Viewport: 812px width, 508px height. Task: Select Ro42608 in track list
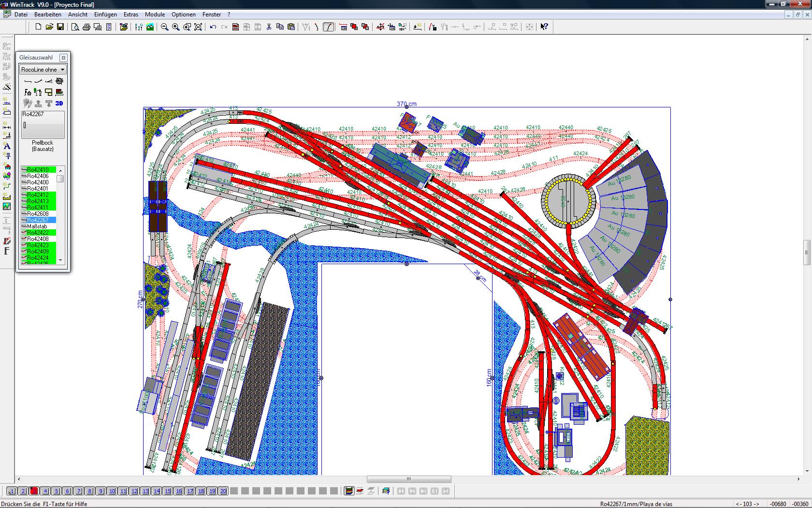(x=38, y=214)
